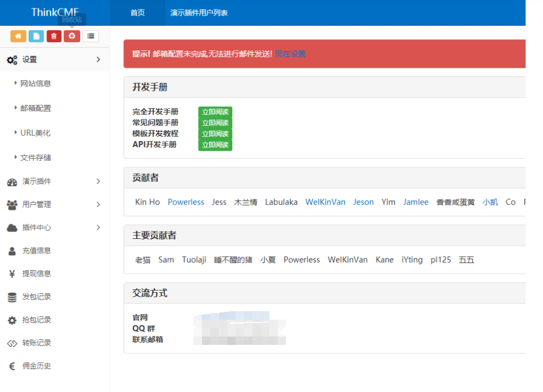The height and width of the screenshot is (392, 543).
Task: Click the red trash shortcut icon
Action: point(54,36)
